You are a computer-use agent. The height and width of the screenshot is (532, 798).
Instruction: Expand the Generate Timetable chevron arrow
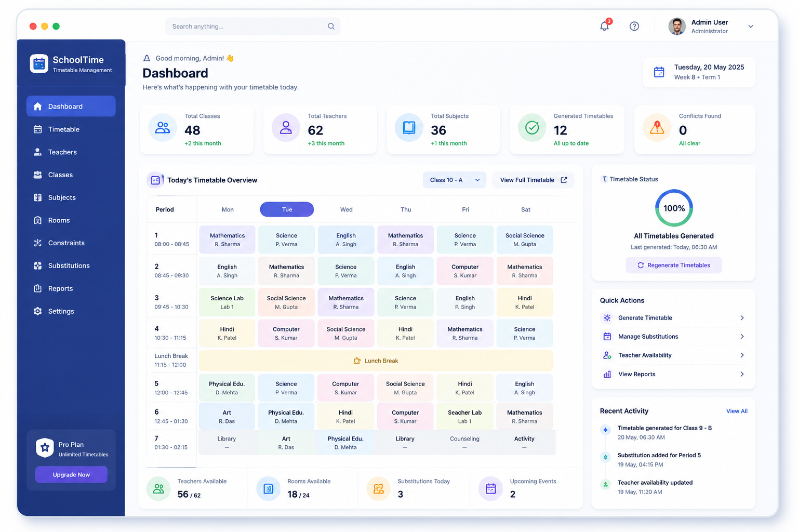tap(742, 318)
